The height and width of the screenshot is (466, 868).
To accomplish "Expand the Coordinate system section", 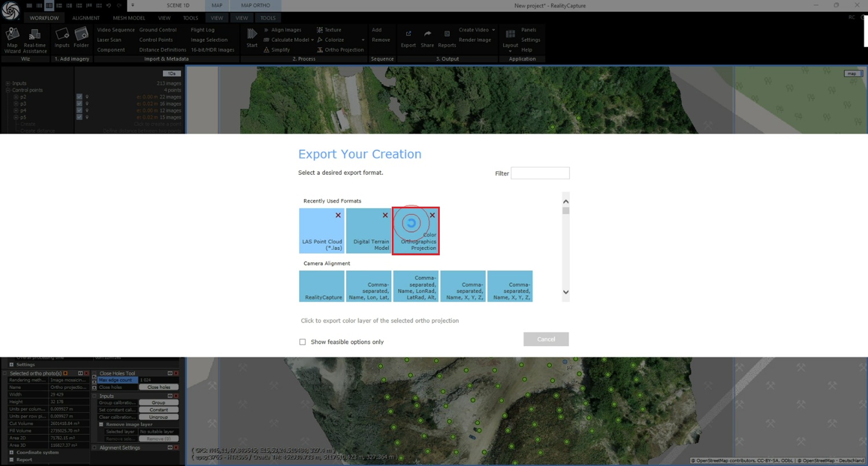I will (12, 453).
